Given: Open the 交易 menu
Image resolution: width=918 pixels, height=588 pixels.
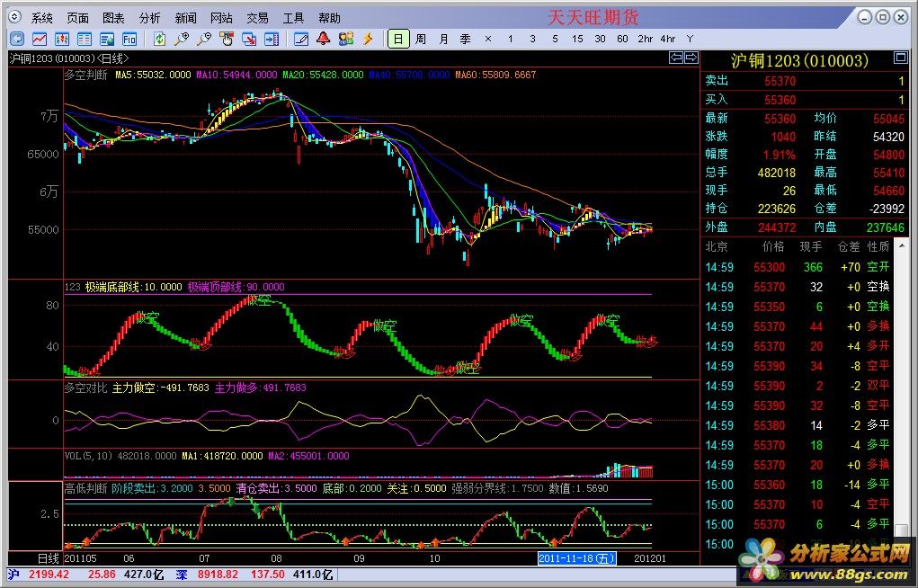Looking at the screenshot, I should click(x=258, y=18).
